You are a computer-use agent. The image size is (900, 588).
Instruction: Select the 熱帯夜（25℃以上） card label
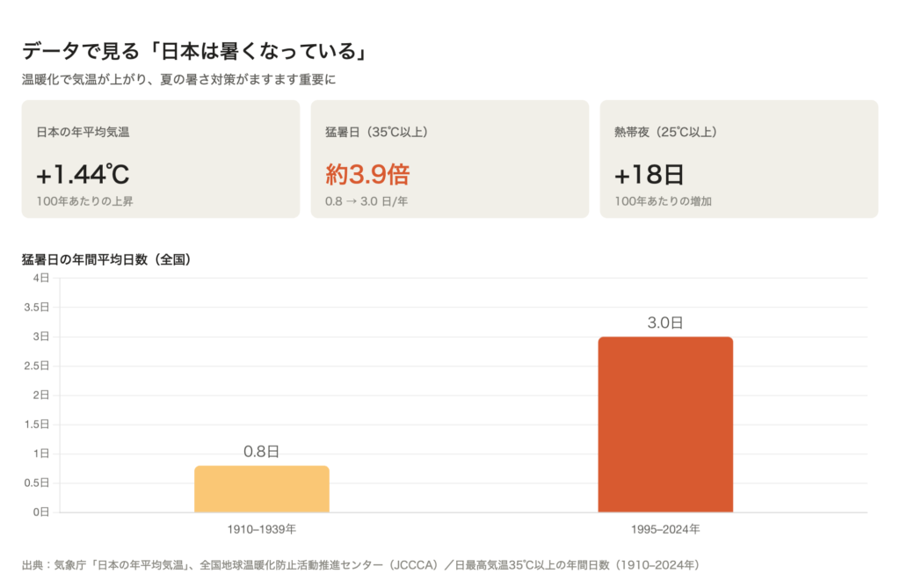666,132
